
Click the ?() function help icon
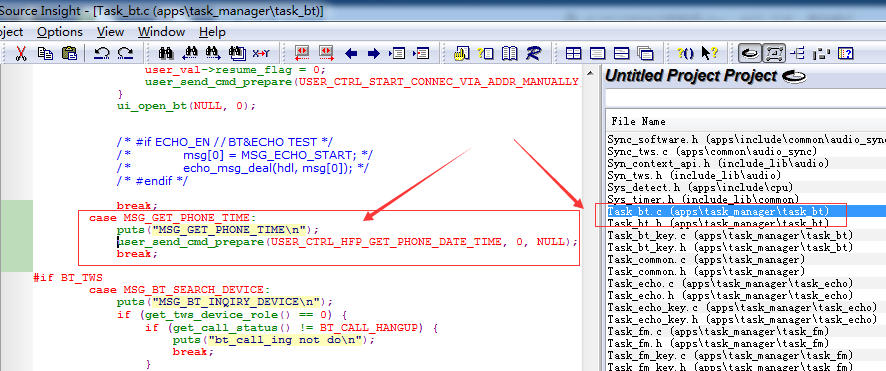tap(685, 54)
